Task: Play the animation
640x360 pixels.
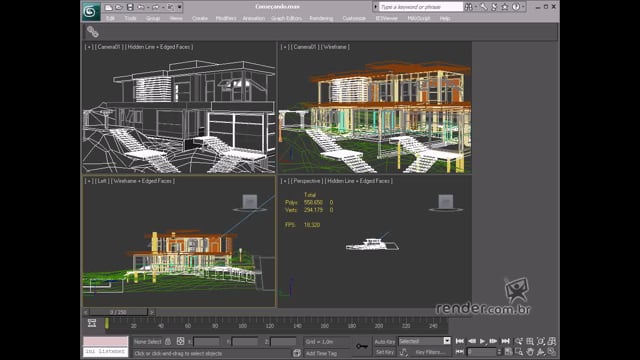Action: click(483, 341)
